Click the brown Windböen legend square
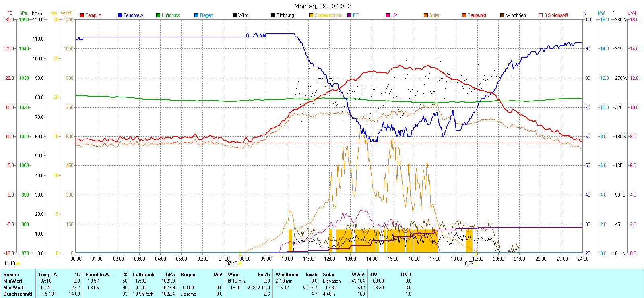Screen dimensions: 644x298 (502, 15)
